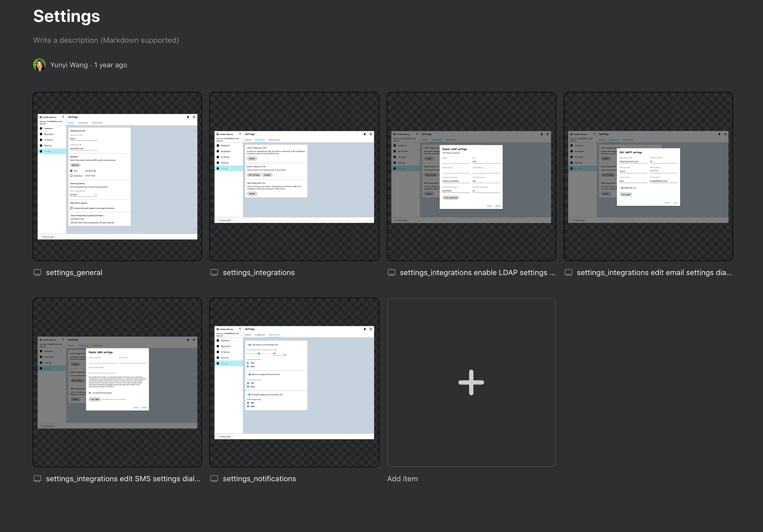Click the screen icon beside edit email settings
The image size is (763, 532).
point(569,273)
